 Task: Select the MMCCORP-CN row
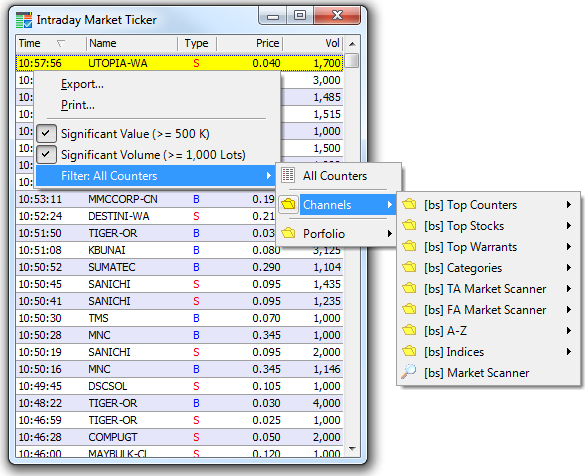pyautogui.click(x=179, y=199)
